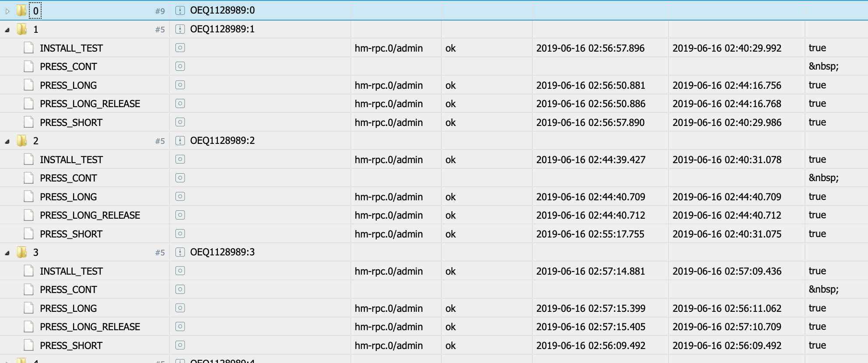Select the INSTALL_TEST entry under channel 2

(x=71, y=160)
